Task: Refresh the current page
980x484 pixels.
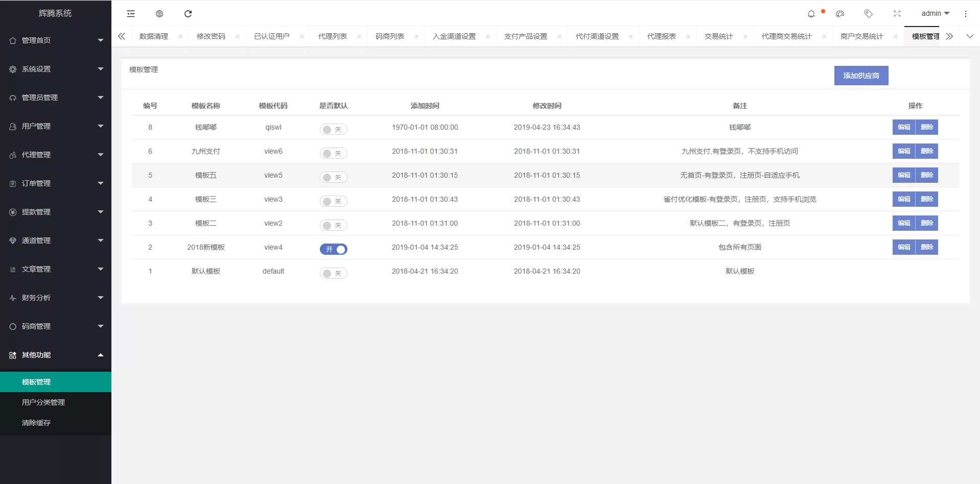Action: click(x=188, y=14)
